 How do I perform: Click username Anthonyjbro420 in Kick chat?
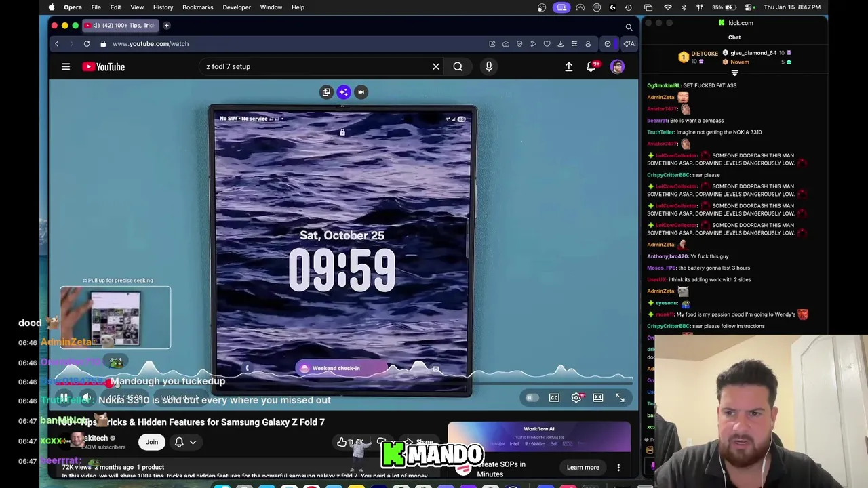tap(668, 256)
